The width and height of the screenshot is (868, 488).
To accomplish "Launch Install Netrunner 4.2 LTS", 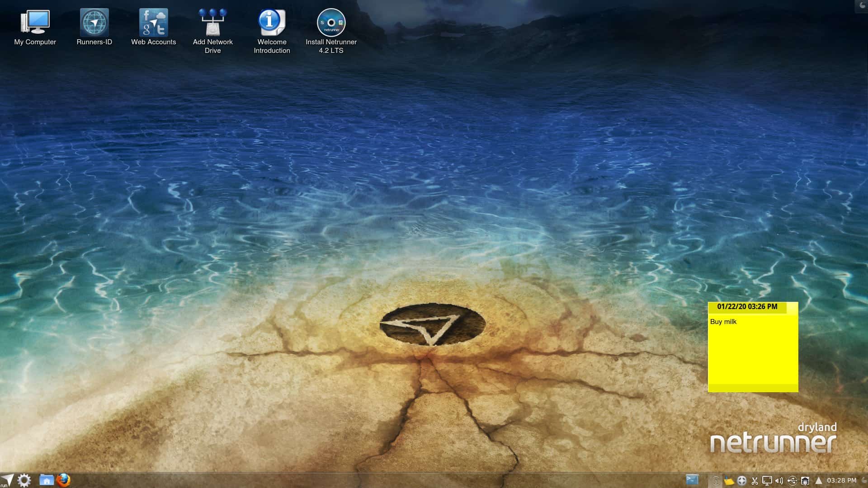I will (330, 21).
